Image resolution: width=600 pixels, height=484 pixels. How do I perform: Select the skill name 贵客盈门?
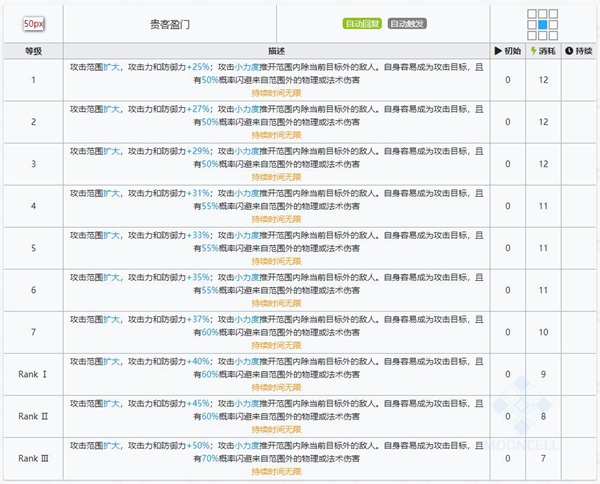point(170,25)
